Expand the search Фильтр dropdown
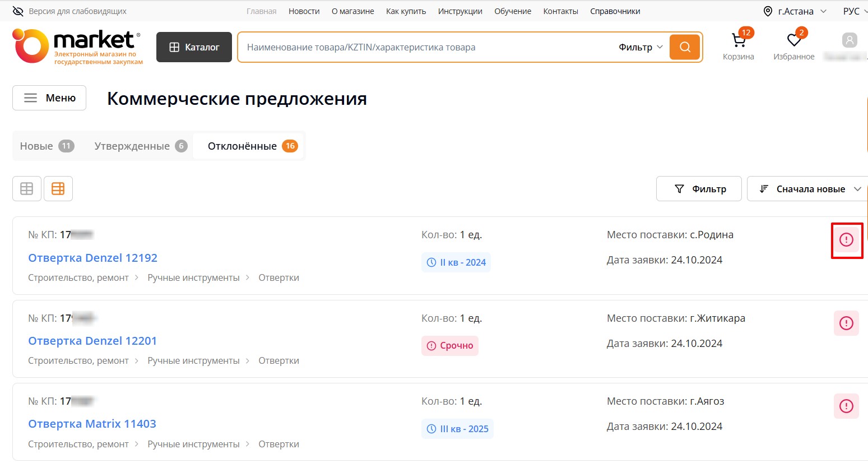The image size is (868, 463). [640, 47]
